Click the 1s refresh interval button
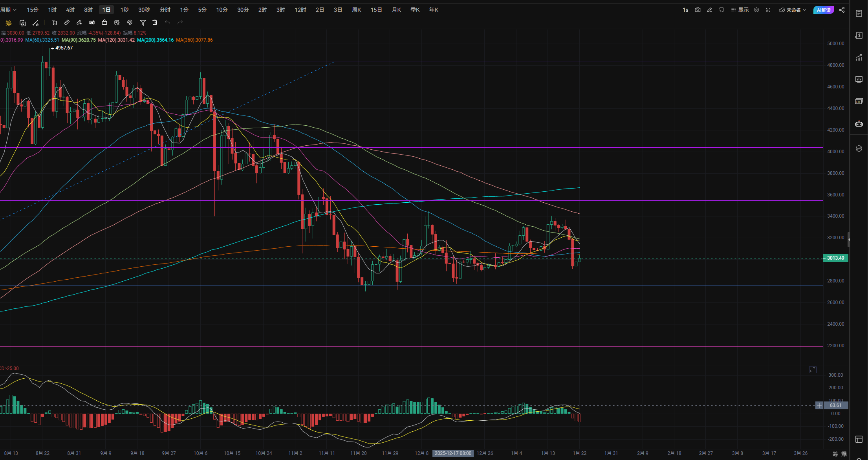868x460 pixels. pyautogui.click(x=685, y=10)
